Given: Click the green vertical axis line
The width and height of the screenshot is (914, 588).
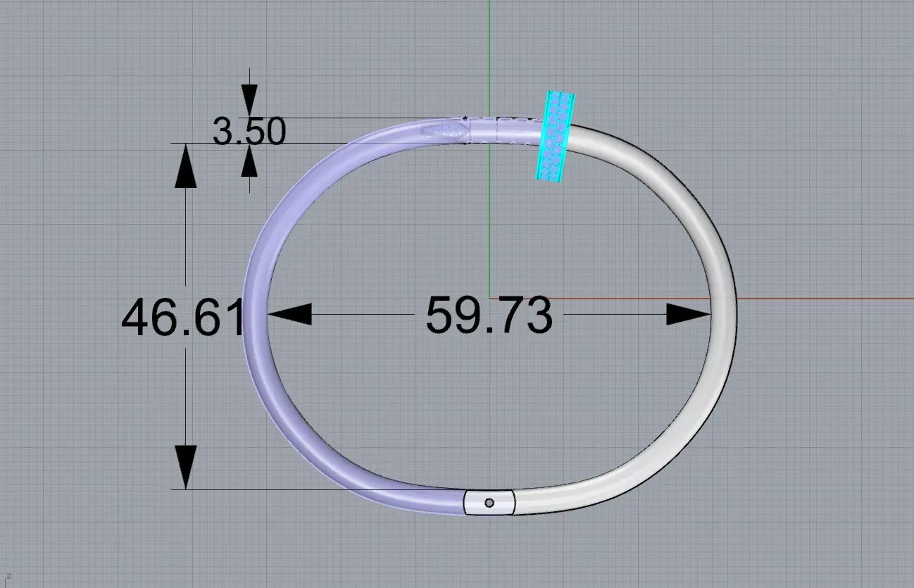Looking at the screenshot, I should point(490,56).
